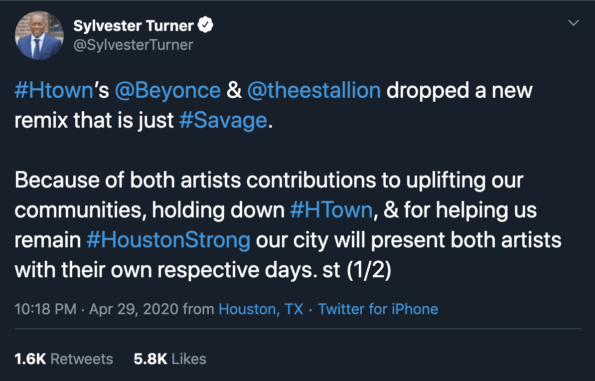The image size is (595, 381).
Task: Click the 10:18 PM Apr 29, 2020 timestamp
Action: pyautogui.click(x=96, y=309)
